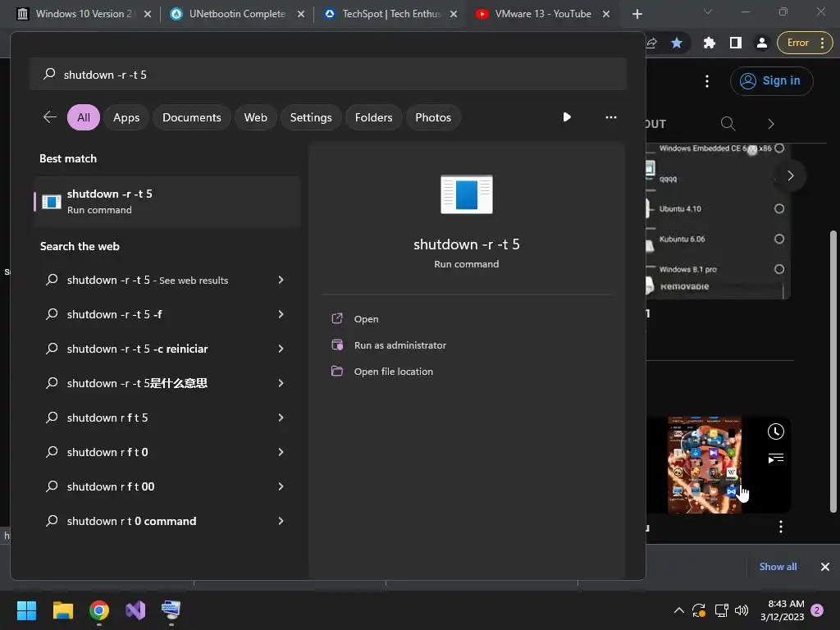Viewport: 840px width, 630px height.
Task: Click the sync refresh tray icon
Action: point(699,609)
